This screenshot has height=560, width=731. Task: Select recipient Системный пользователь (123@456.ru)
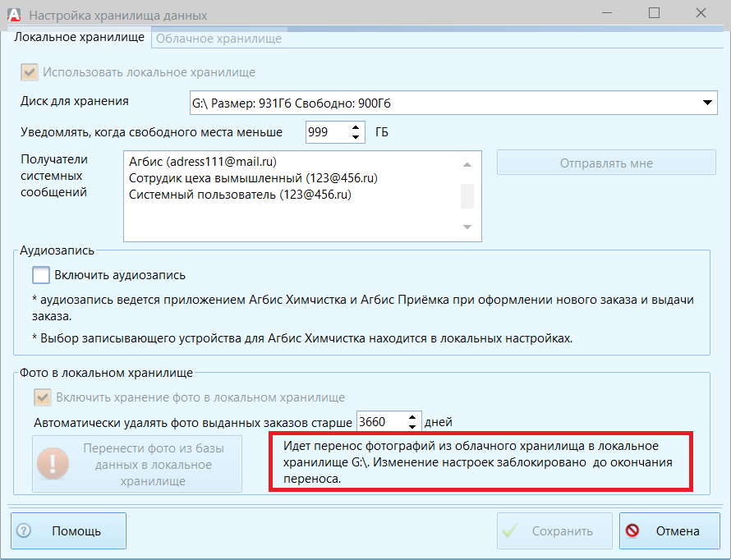click(240, 195)
